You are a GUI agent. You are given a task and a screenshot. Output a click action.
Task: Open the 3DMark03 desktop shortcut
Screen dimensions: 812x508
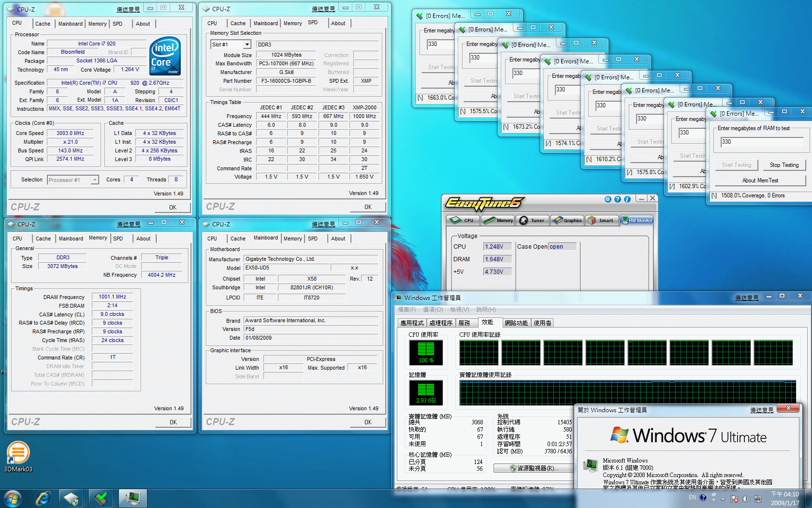(18, 457)
